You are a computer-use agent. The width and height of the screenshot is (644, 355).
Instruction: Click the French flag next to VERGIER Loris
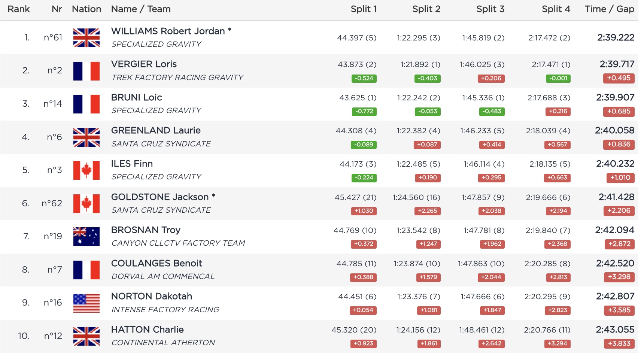pyautogui.click(x=86, y=71)
